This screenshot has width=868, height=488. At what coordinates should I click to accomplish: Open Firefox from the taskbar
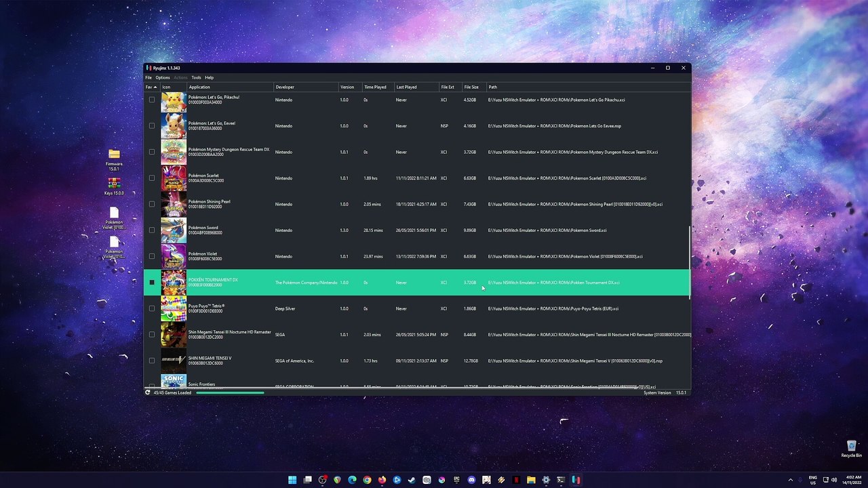382,480
